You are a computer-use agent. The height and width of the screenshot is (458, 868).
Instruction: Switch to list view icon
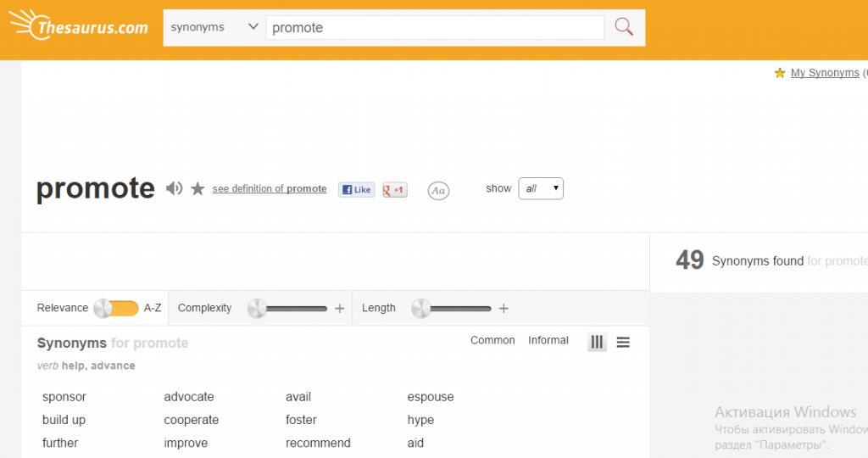point(623,342)
